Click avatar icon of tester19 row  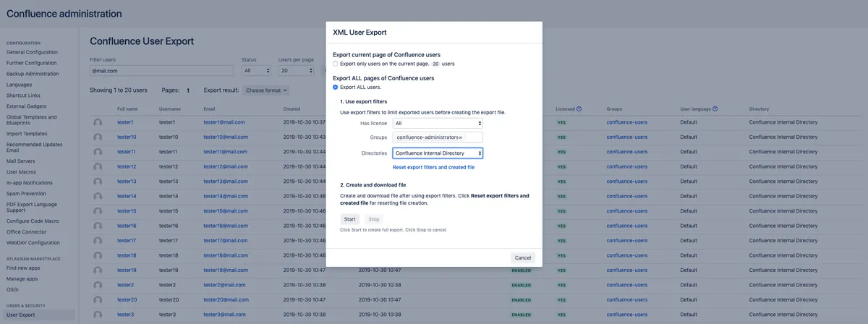[x=98, y=270]
